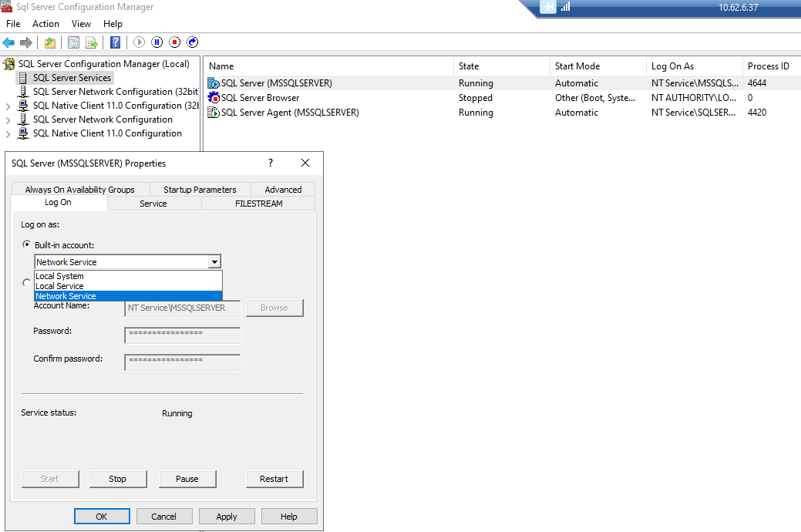
Task: Open the Built-in account dropdown arrow
Action: (214, 261)
